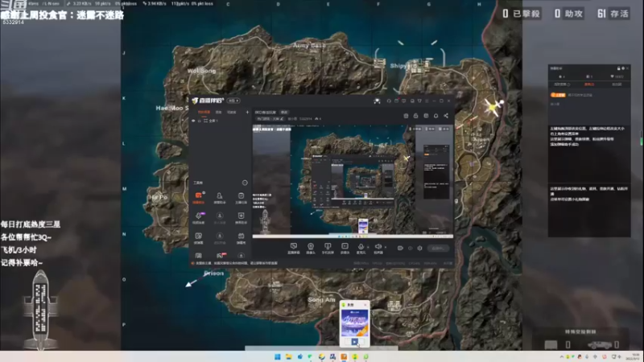Open the dice-like tool in toolbox third row
This screenshot has width=644, height=362.
click(198, 237)
